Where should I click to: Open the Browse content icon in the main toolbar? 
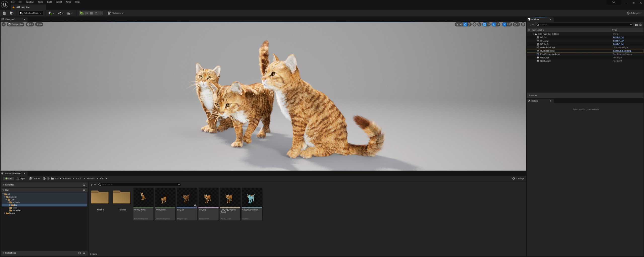(x=12, y=13)
